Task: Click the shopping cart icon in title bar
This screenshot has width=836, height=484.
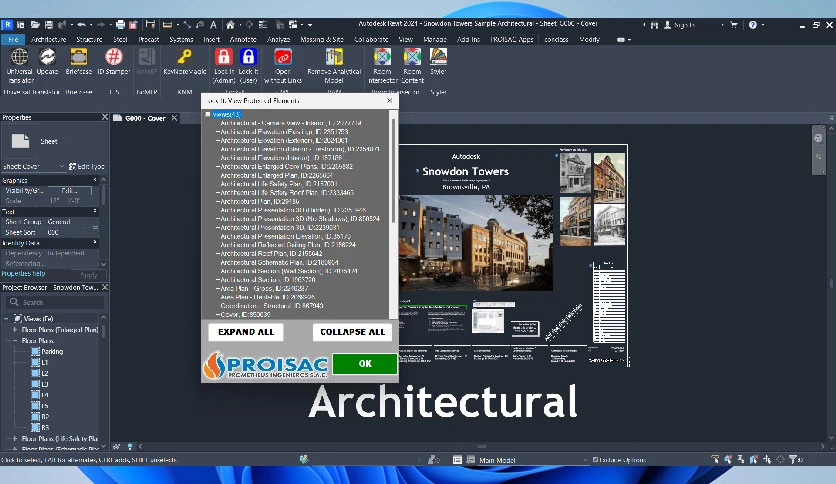Action: [734, 25]
